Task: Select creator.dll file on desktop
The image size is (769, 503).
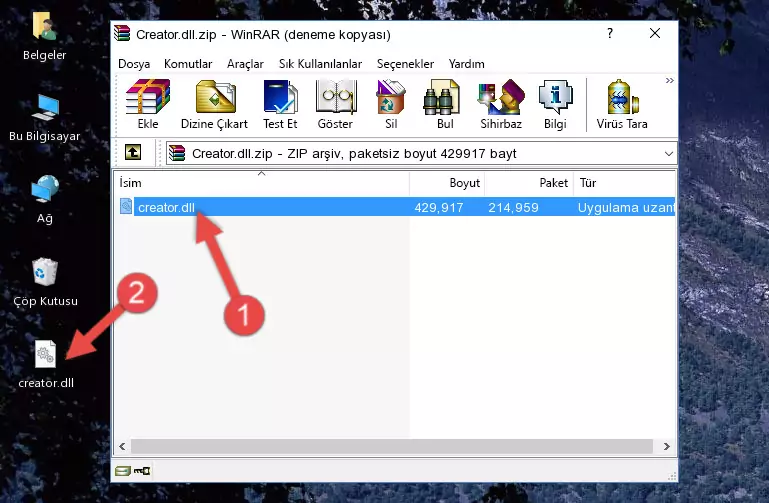Action: point(46,365)
